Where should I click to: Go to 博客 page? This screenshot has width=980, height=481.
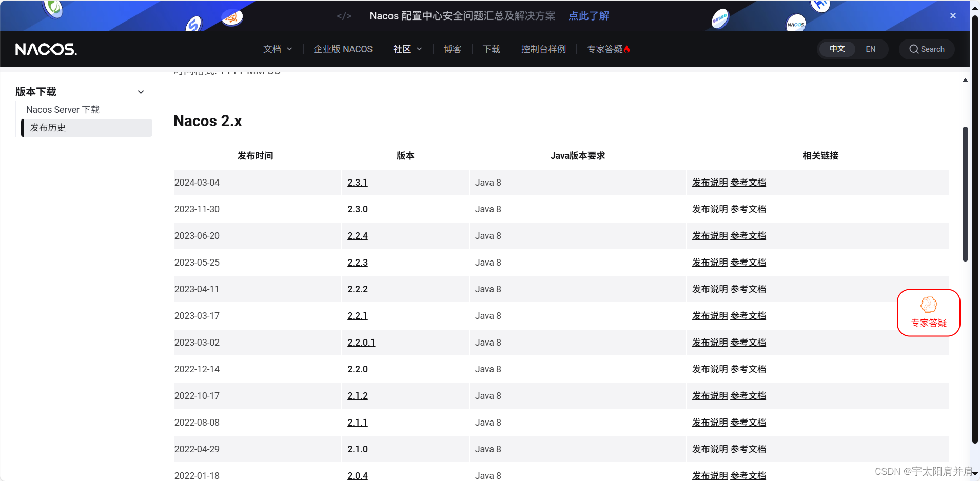453,49
